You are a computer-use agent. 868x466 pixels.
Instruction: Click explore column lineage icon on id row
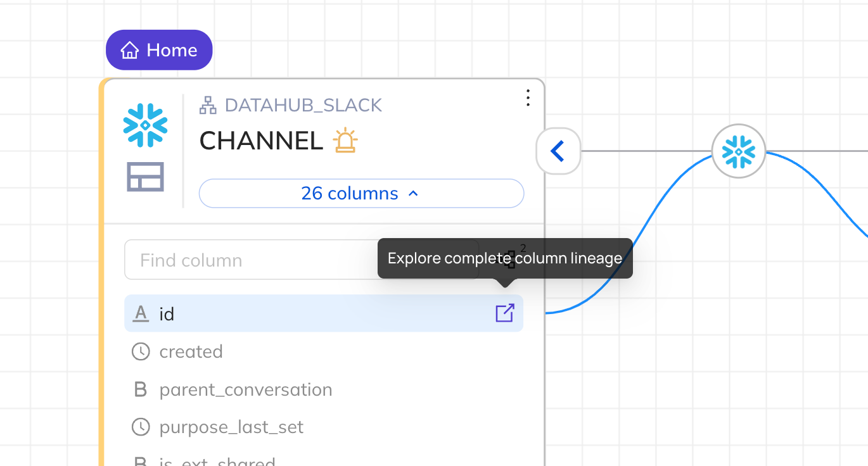click(x=505, y=313)
